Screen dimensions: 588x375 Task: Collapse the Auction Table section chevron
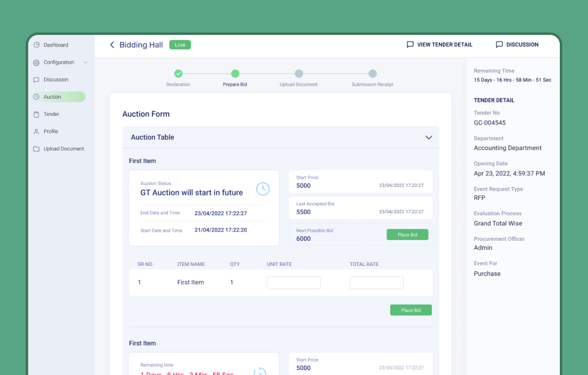(x=429, y=137)
